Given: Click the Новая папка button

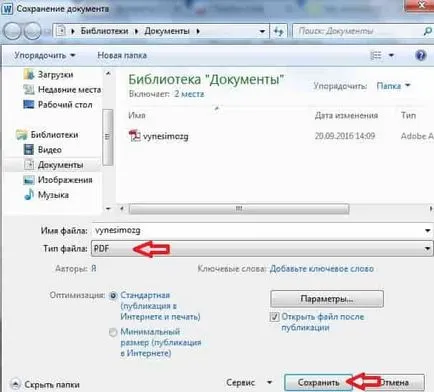Looking at the screenshot, I should [122, 55].
